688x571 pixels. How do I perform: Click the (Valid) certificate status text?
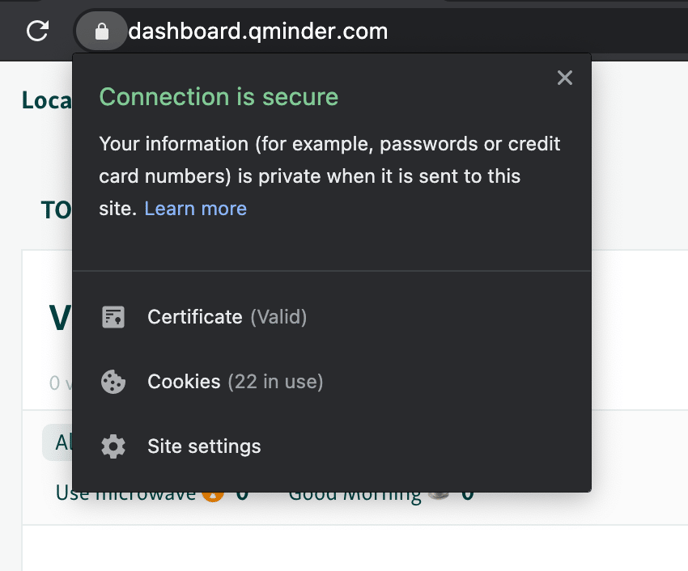click(278, 317)
